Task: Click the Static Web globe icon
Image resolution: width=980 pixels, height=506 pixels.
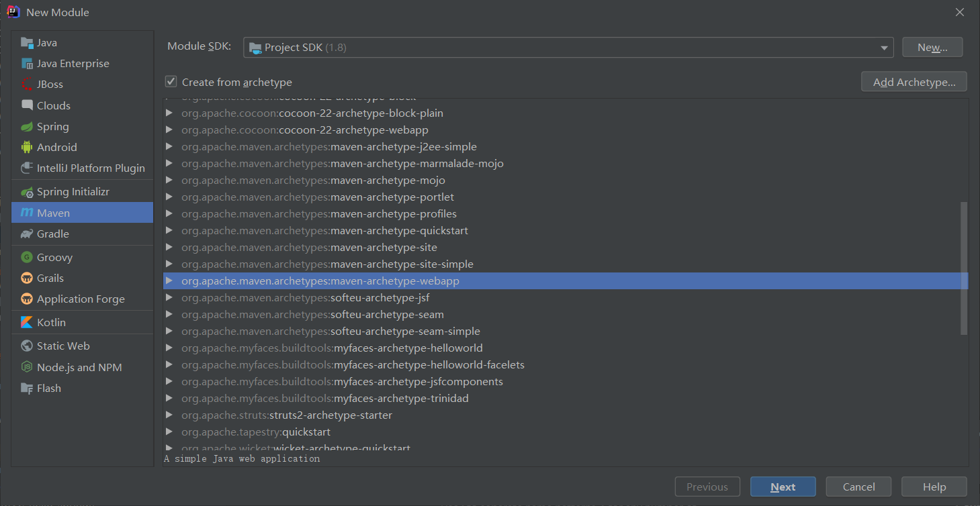Action: click(27, 346)
